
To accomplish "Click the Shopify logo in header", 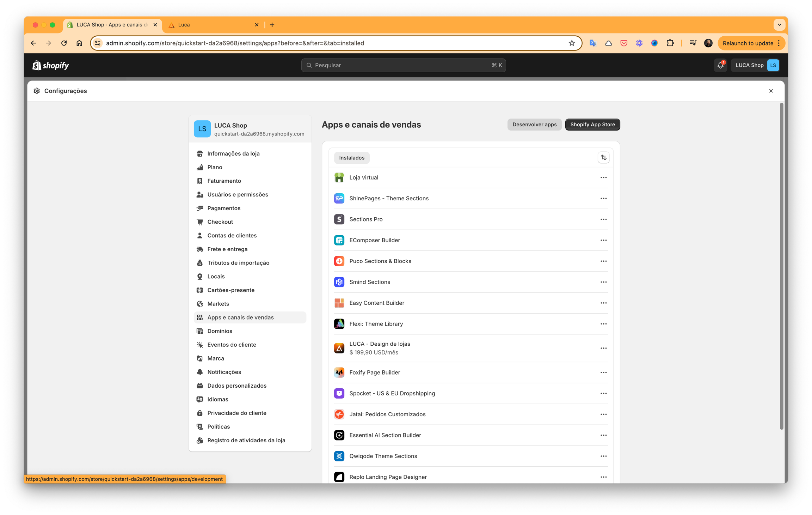I will (51, 65).
